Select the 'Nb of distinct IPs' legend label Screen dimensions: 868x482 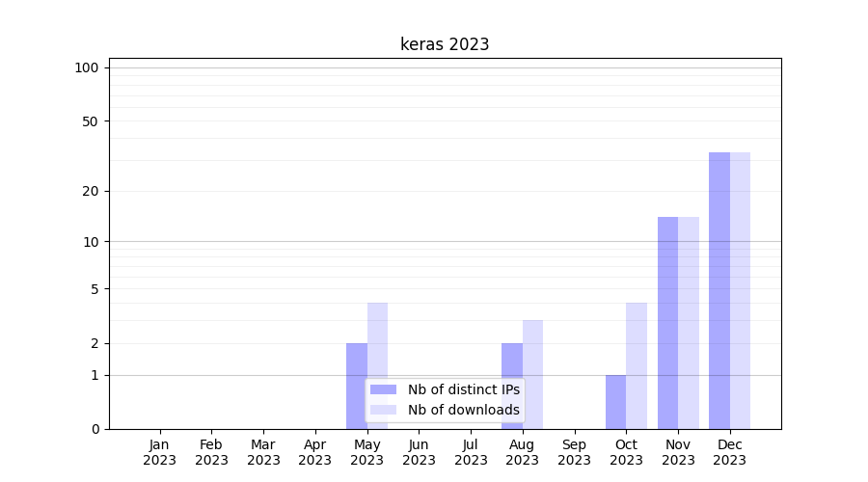[x=463, y=389]
